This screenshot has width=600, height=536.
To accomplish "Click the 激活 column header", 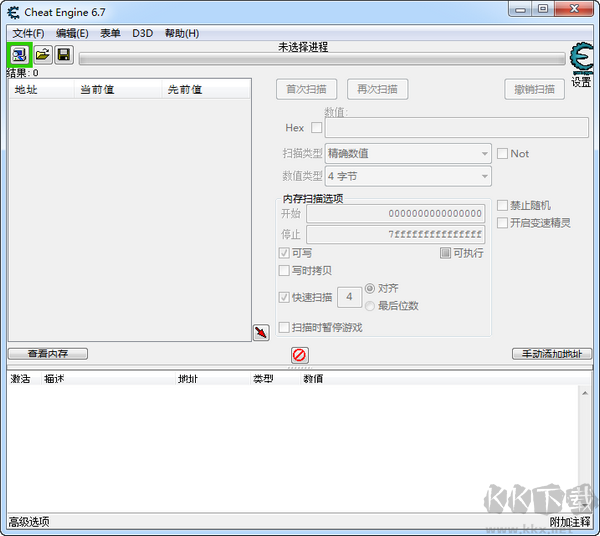I will pos(24,379).
